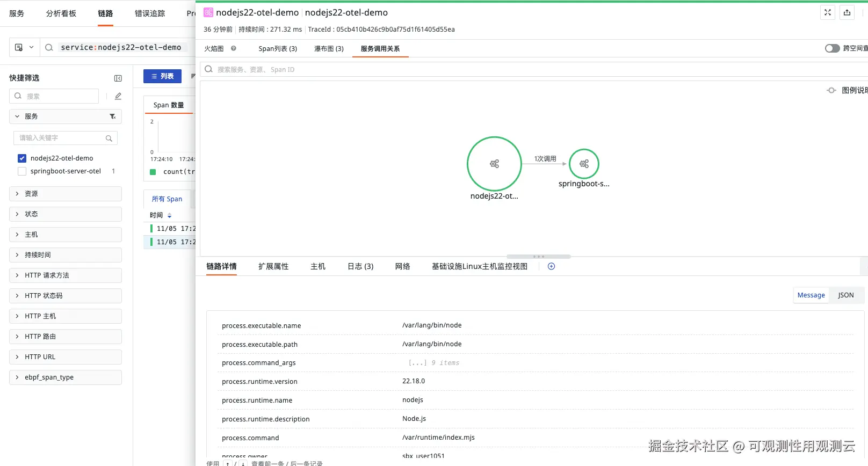The image size is (868, 466).
Task: Expand the HTTP 请求方法 filter group
Action: [x=66, y=275]
